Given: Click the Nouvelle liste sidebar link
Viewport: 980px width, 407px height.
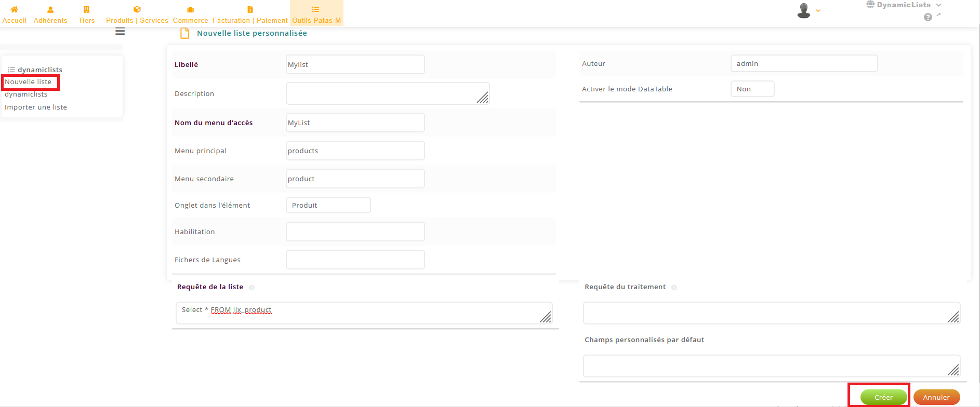Looking at the screenshot, I should (29, 82).
